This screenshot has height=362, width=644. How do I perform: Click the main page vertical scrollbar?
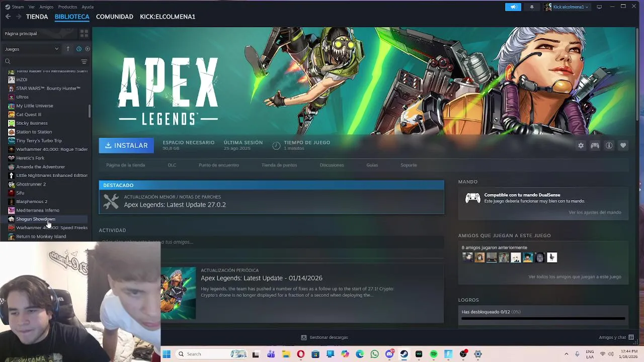(637, 74)
